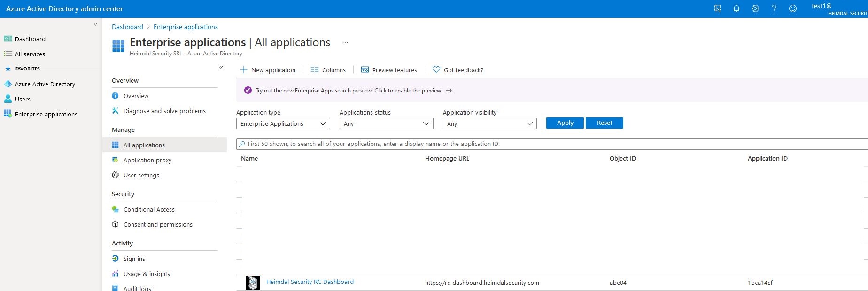
Task: Click the All services list icon
Action: [8, 54]
